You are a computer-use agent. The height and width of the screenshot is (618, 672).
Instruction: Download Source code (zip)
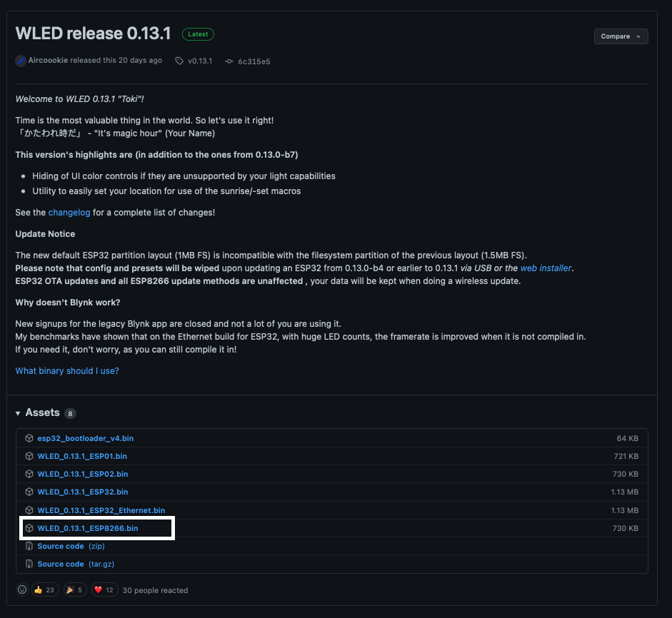[71, 546]
